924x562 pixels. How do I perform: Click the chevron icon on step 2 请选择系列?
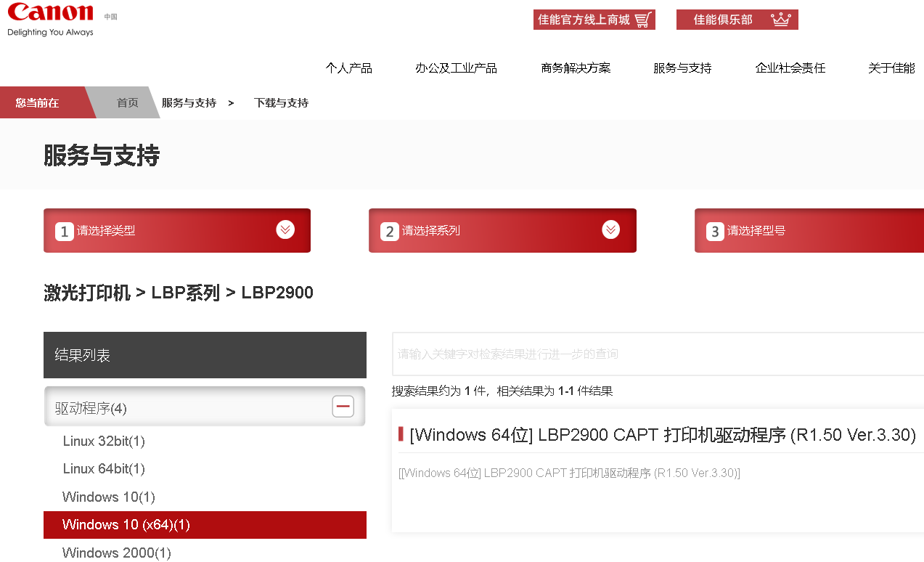(x=610, y=229)
